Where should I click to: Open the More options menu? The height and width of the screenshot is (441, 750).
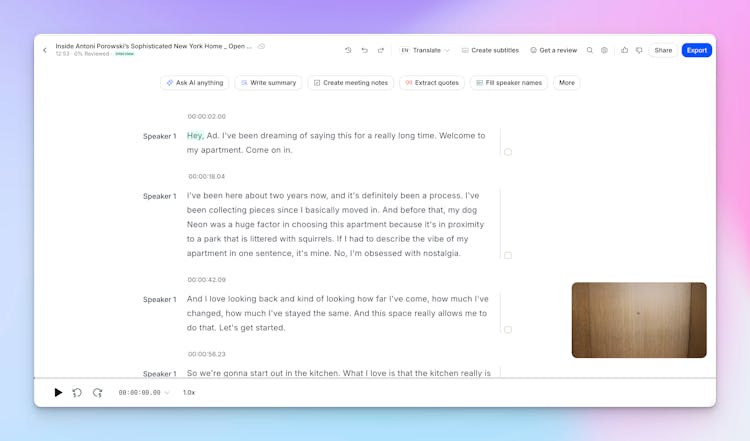click(x=567, y=83)
